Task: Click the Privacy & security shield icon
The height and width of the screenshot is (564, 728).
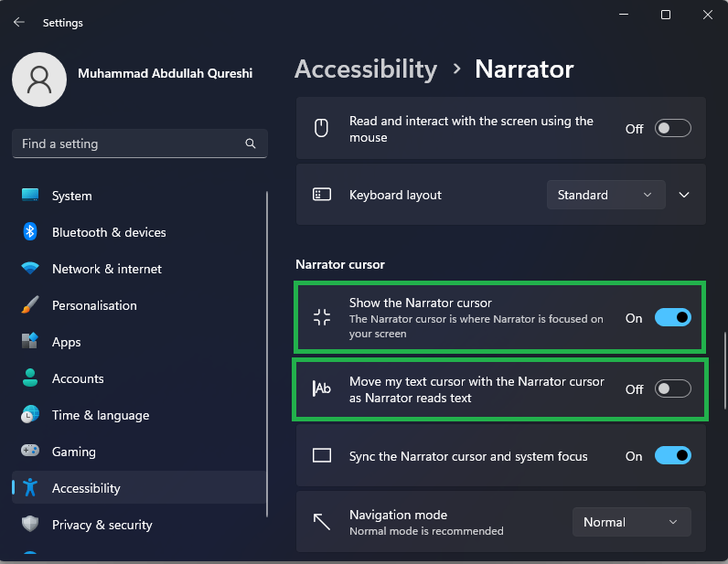Action: 30,525
